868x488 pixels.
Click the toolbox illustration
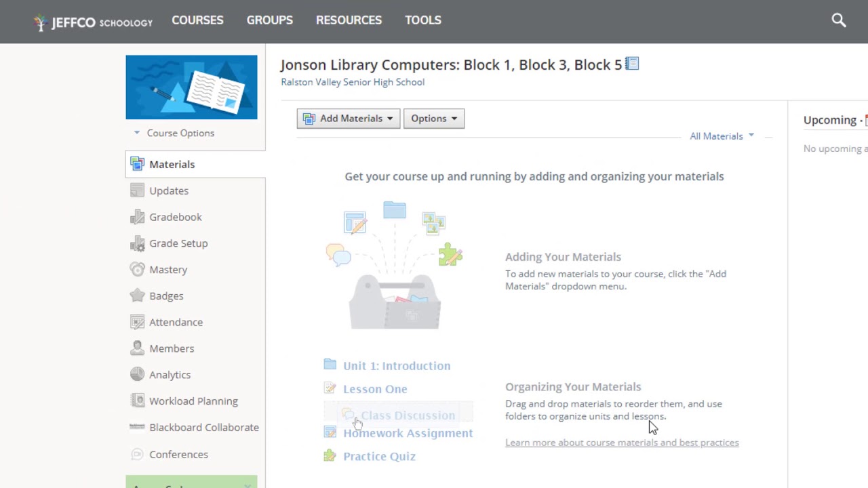click(x=395, y=301)
